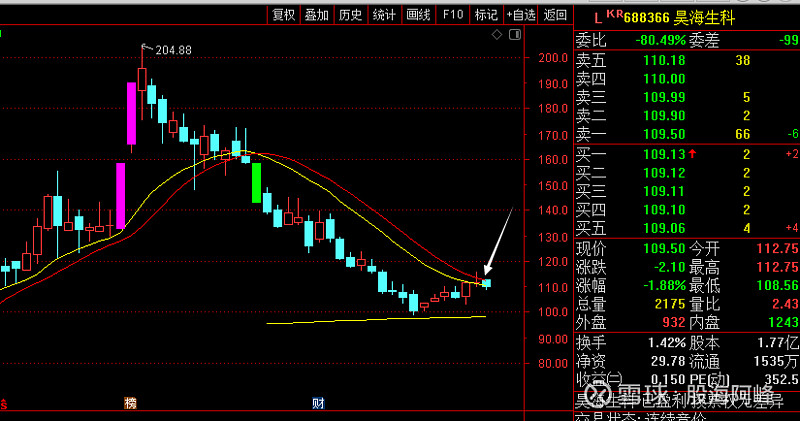
Task: Click the 换手 value 1.42%
Action: 667,343
